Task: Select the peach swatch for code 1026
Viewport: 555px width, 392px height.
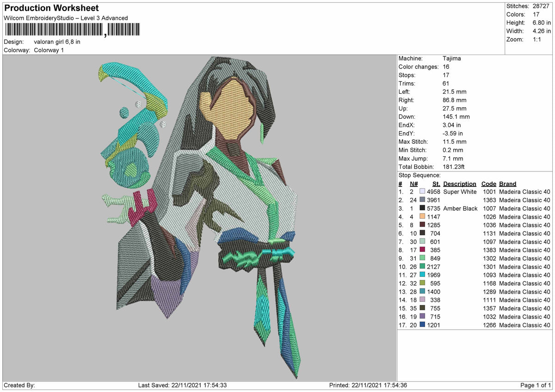Action: 422,216
